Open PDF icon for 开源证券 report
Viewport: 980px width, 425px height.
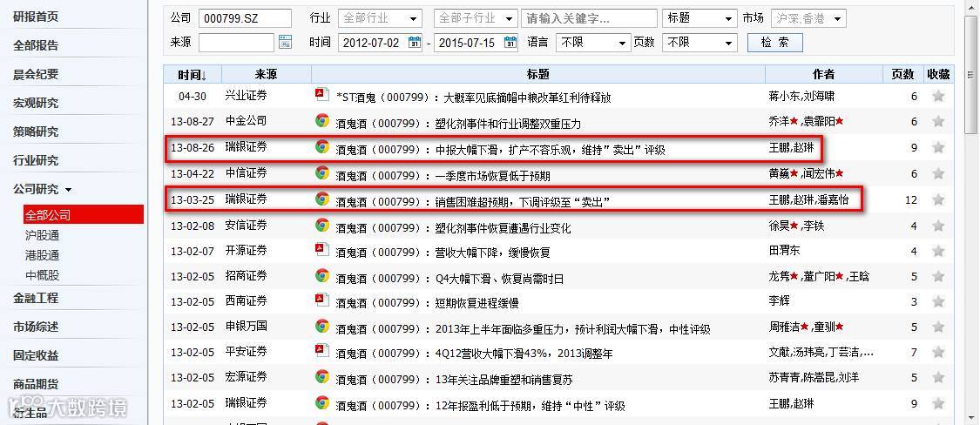pos(321,250)
